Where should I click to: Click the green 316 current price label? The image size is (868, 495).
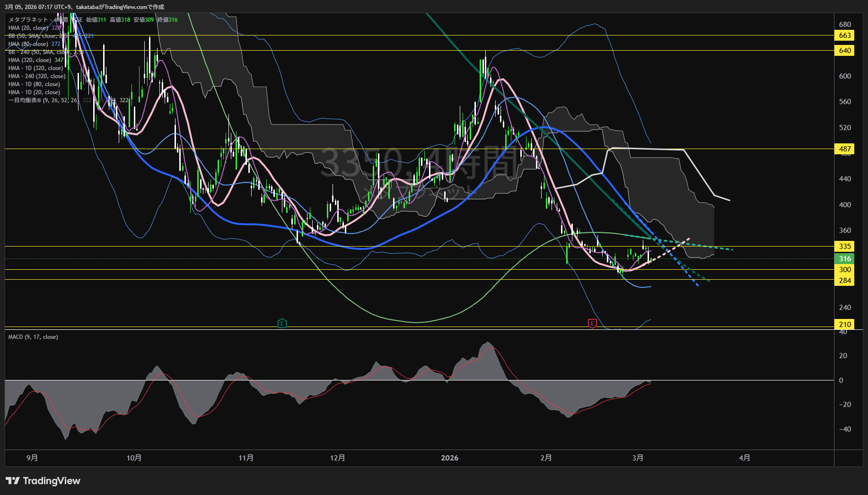[845, 259]
